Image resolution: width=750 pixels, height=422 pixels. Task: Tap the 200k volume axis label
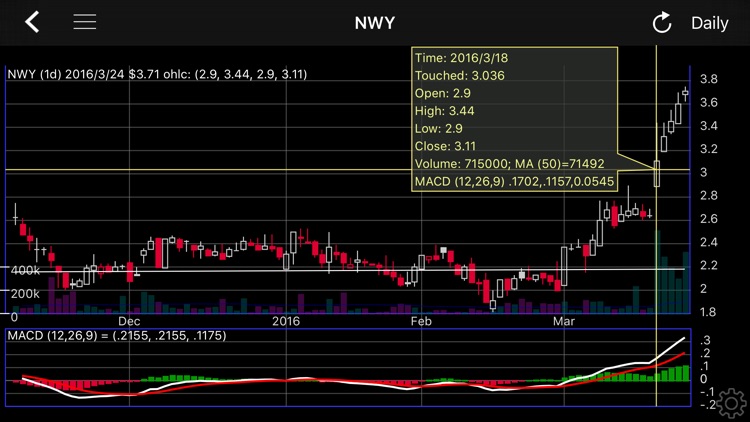pyautogui.click(x=25, y=293)
